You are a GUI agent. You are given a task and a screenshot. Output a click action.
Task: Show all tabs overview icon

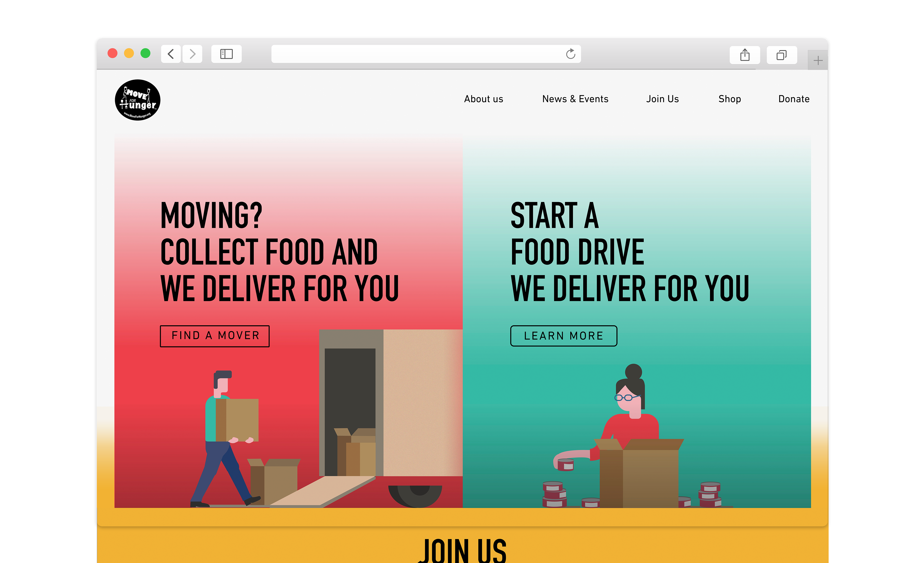click(x=782, y=55)
